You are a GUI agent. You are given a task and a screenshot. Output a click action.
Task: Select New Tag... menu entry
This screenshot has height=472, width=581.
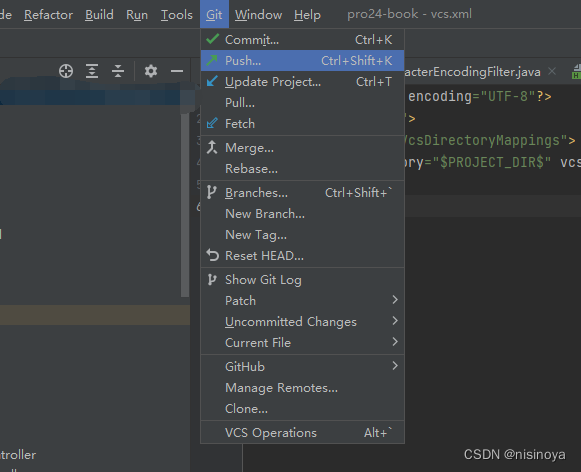point(302,235)
